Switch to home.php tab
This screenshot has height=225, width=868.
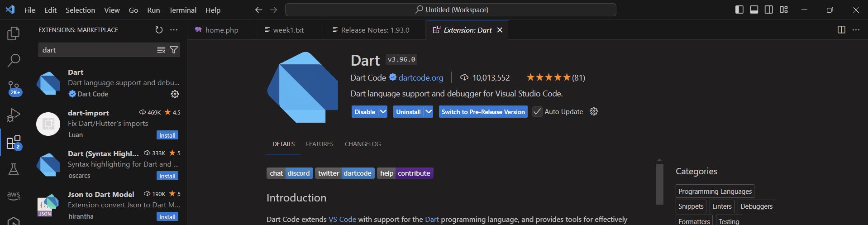pyautogui.click(x=221, y=30)
